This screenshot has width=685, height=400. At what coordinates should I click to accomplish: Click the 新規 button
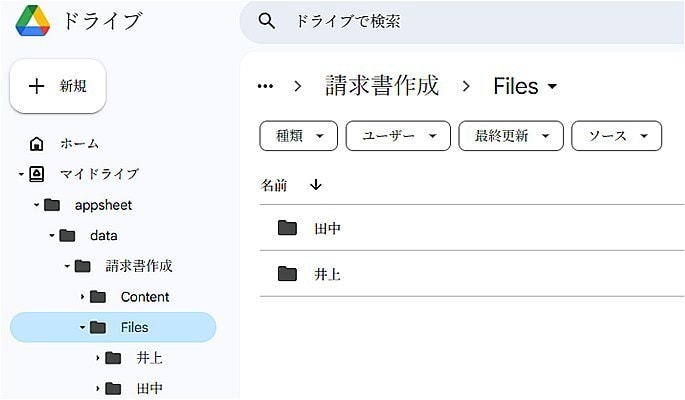pyautogui.click(x=58, y=86)
